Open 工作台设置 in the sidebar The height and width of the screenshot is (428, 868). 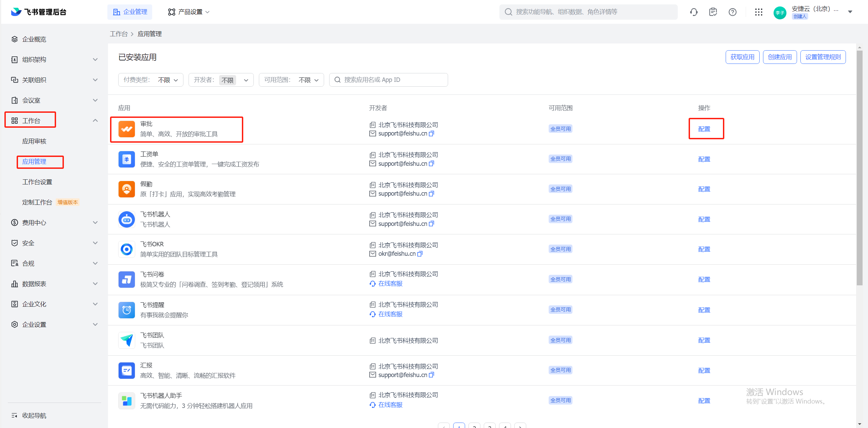pos(37,182)
